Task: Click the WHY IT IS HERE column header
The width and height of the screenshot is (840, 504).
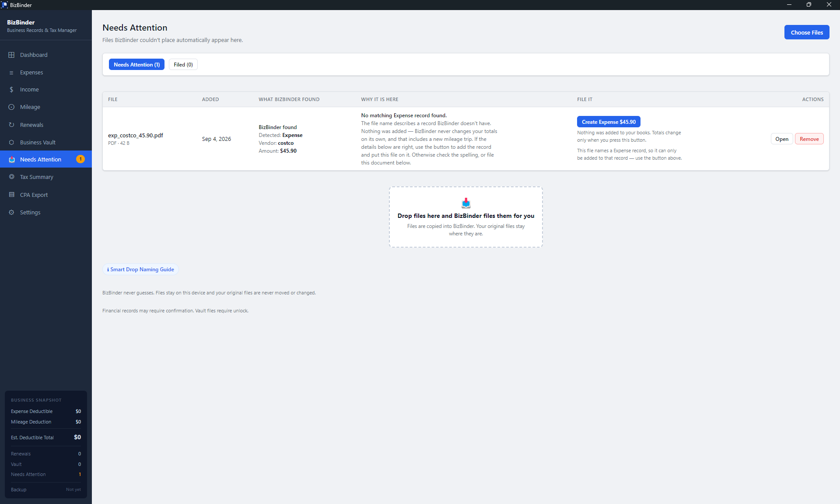Action: click(380, 100)
